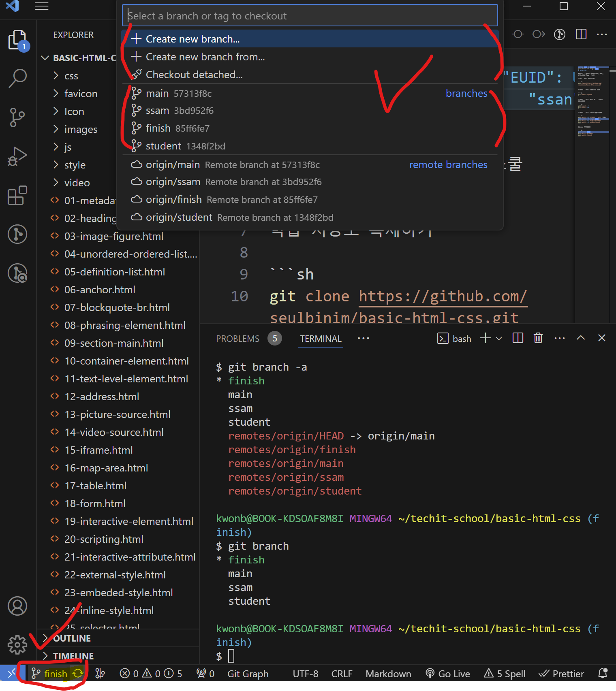The width and height of the screenshot is (616, 691).
Task: Open the Git Graph activity bar icon
Action: (x=17, y=234)
